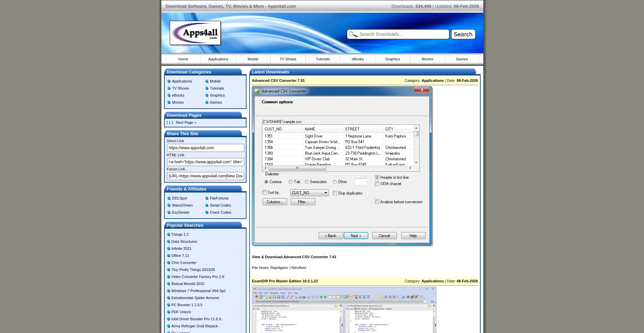
Task: Click Mobile under Download Categories
Action: coord(215,81)
